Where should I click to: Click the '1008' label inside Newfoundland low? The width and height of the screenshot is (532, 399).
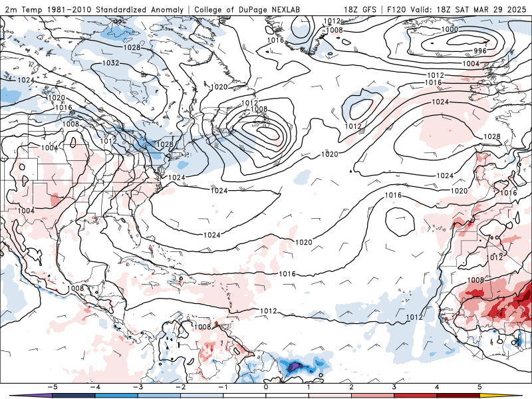259,109
